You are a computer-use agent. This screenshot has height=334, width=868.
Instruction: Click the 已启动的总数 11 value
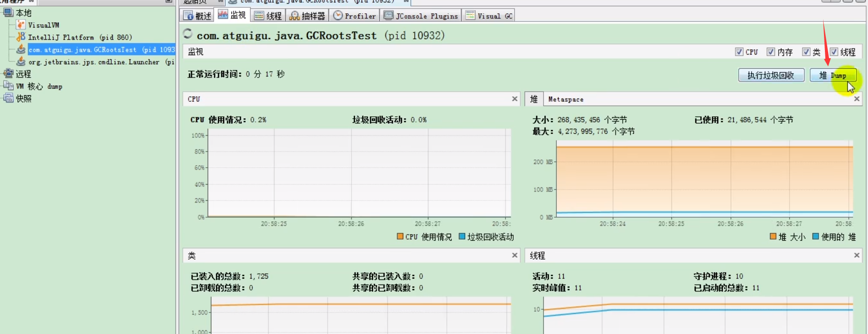(756, 288)
